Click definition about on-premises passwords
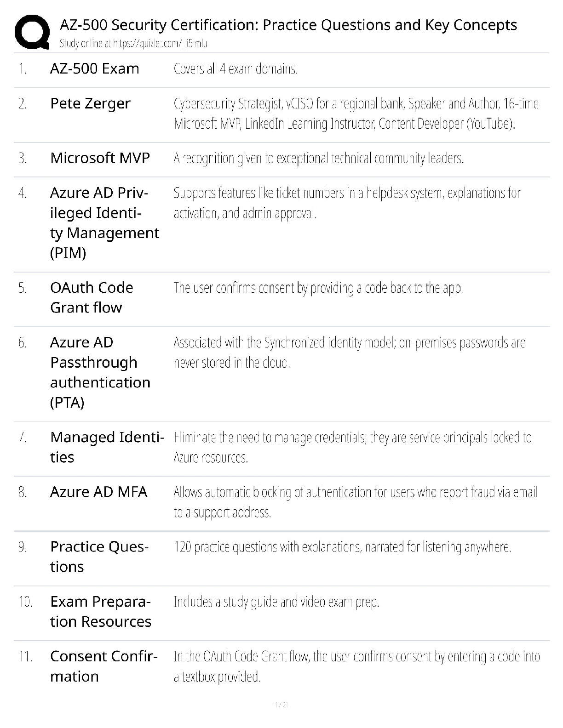 point(349,353)
